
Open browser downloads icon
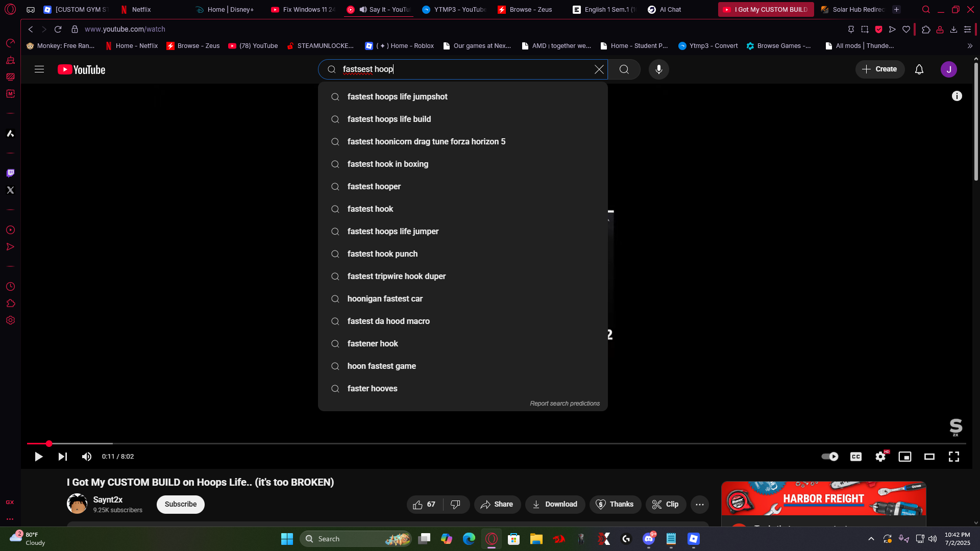(953, 30)
